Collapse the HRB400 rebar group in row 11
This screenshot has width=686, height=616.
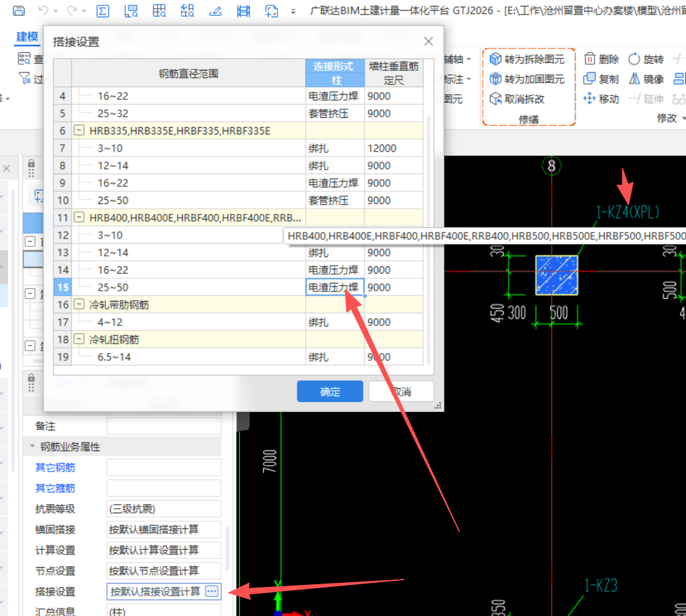pyautogui.click(x=79, y=217)
